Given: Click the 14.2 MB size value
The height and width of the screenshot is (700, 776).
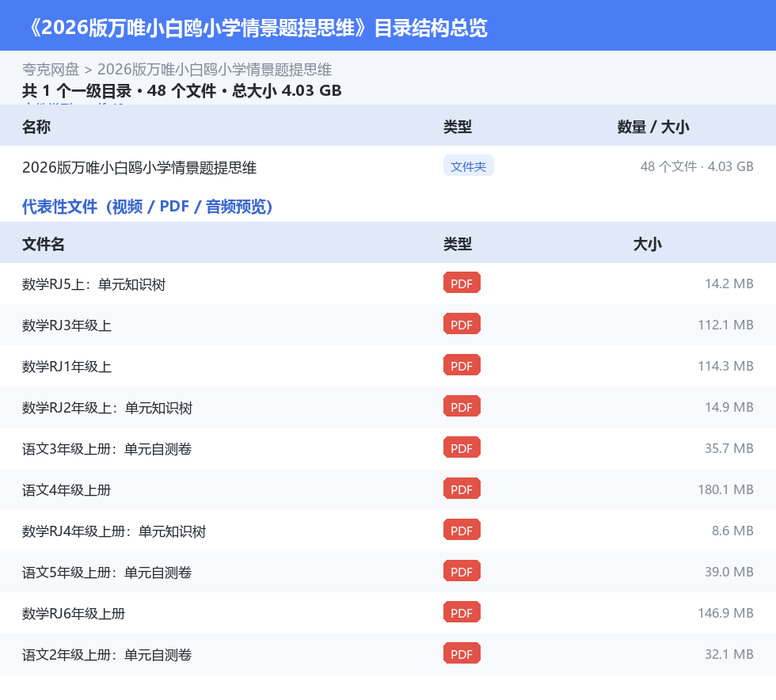Looking at the screenshot, I should [x=729, y=283].
